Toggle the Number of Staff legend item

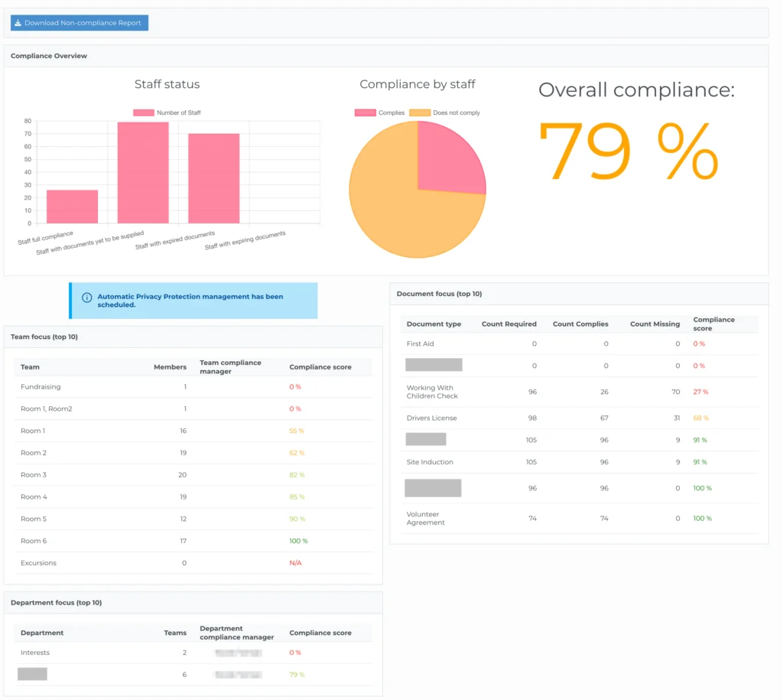[167, 112]
